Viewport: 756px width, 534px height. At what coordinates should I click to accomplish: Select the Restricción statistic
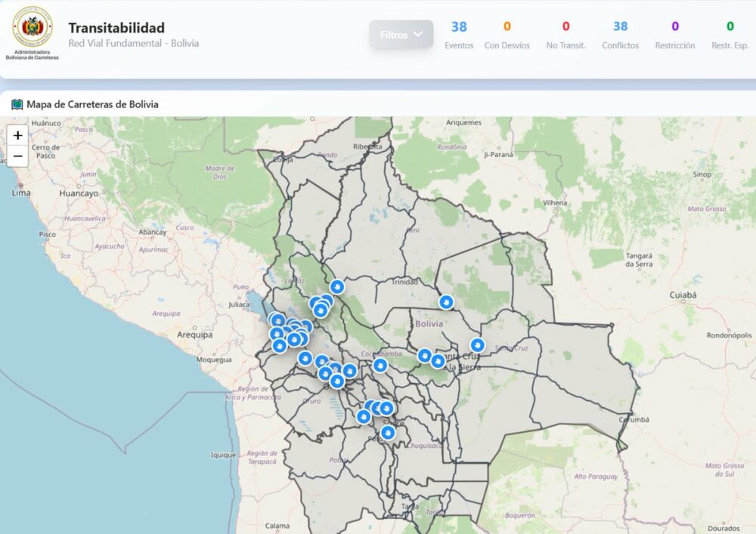tap(675, 35)
